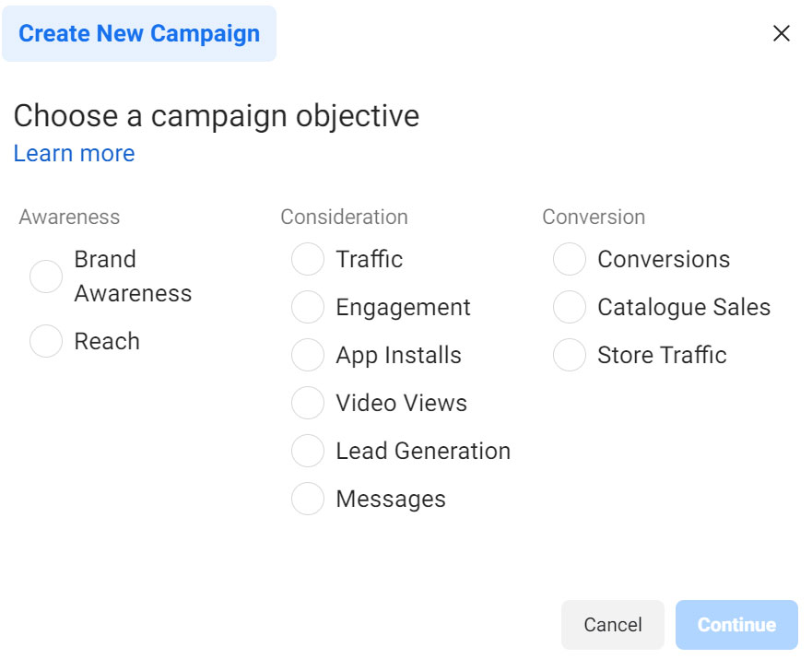Screen dimensions: 812x659
Task: Pick the Engagement radio button
Action: point(308,308)
